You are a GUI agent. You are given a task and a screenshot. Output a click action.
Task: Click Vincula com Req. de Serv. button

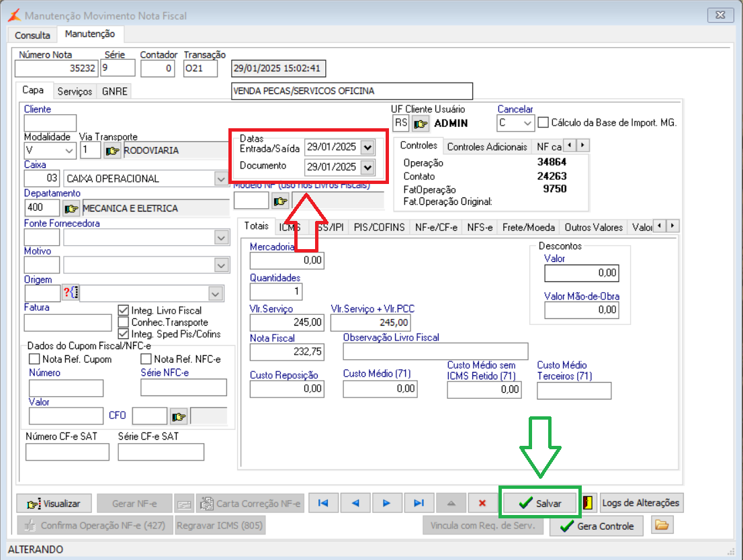(x=482, y=525)
